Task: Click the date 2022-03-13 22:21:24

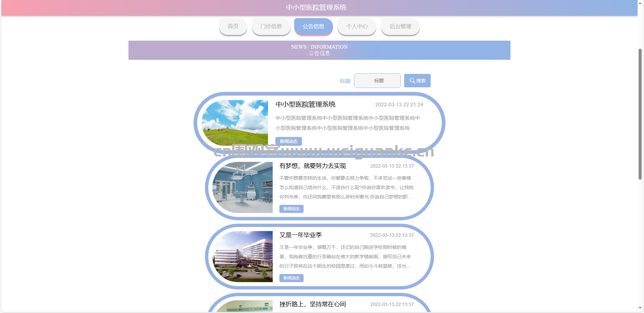Action: pos(399,104)
